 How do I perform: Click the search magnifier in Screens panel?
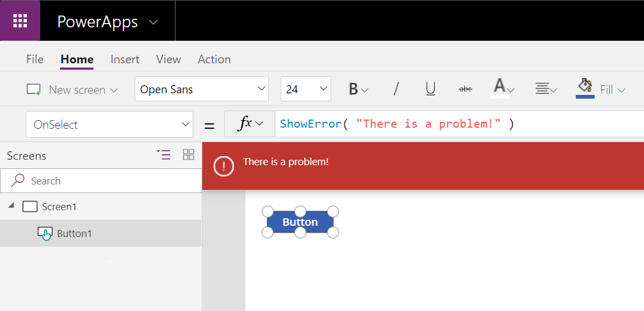click(17, 180)
